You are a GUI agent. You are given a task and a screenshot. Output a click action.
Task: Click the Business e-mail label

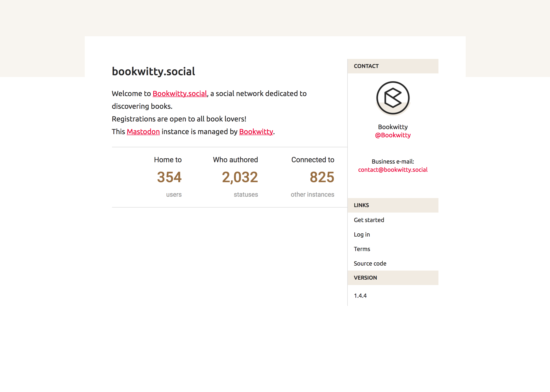pos(393,162)
